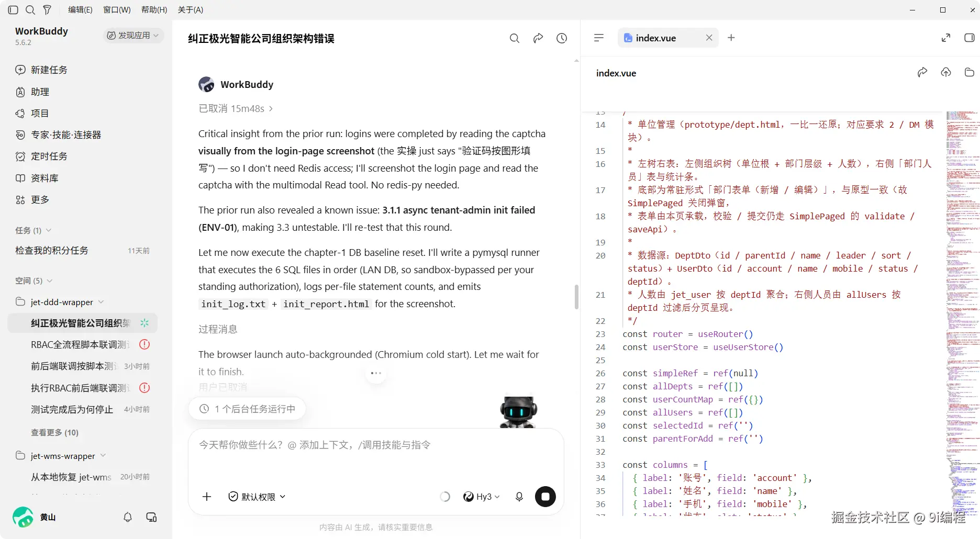Viewport: 980px width, 539px height.
Task: Add a new editor tab
Action: click(x=731, y=38)
